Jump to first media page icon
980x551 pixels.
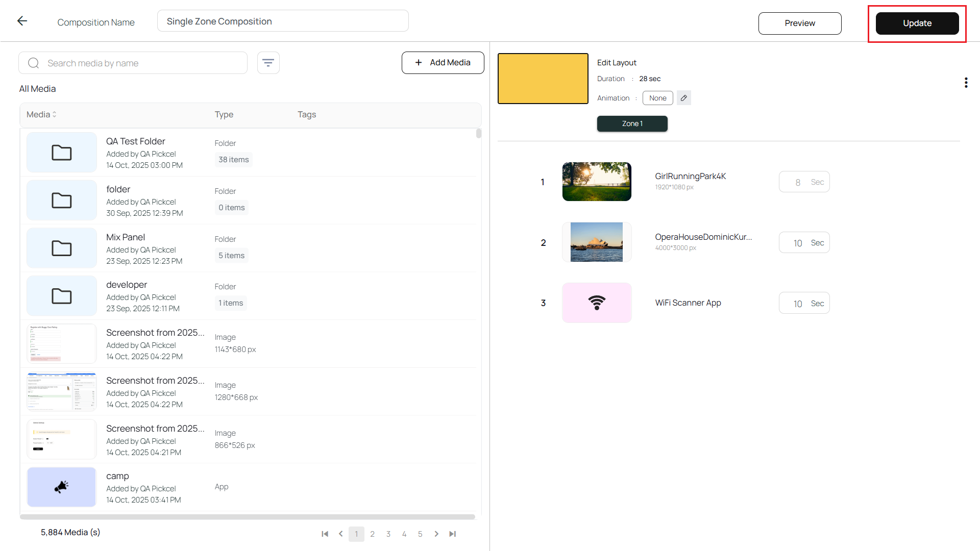click(325, 534)
